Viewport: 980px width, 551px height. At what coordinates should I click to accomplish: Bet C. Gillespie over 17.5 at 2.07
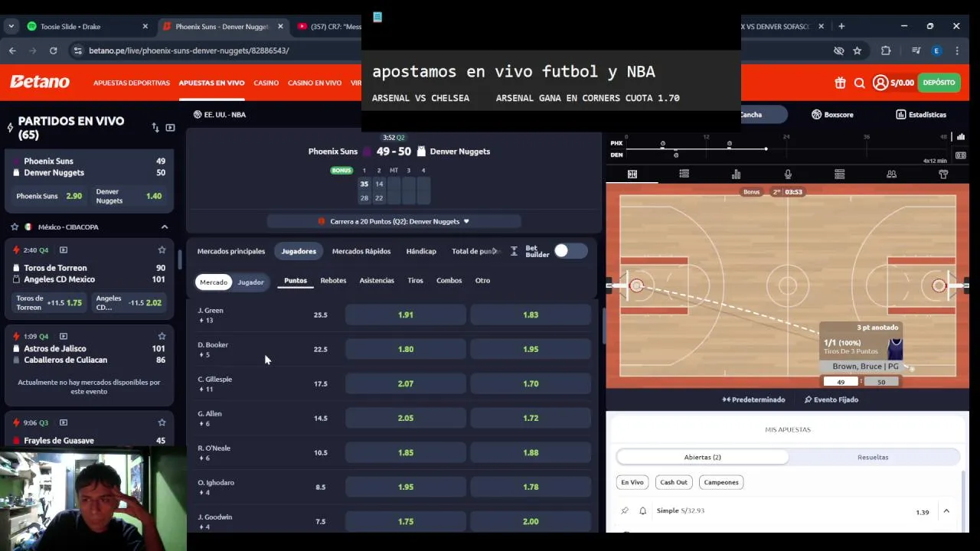(406, 383)
